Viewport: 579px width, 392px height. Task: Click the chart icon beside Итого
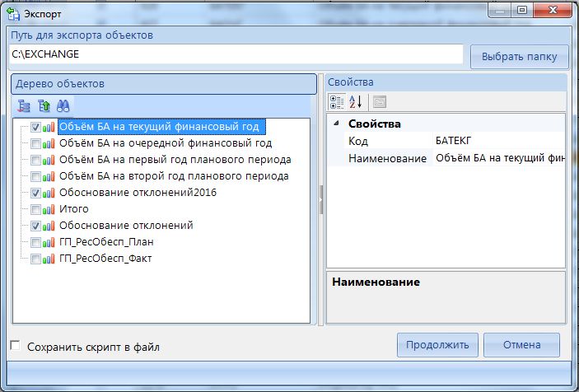[49, 209]
